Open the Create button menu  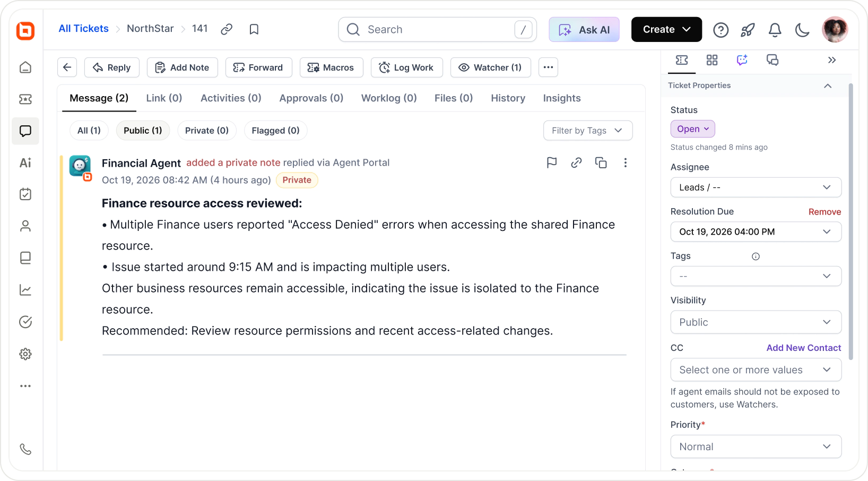pyautogui.click(x=666, y=29)
